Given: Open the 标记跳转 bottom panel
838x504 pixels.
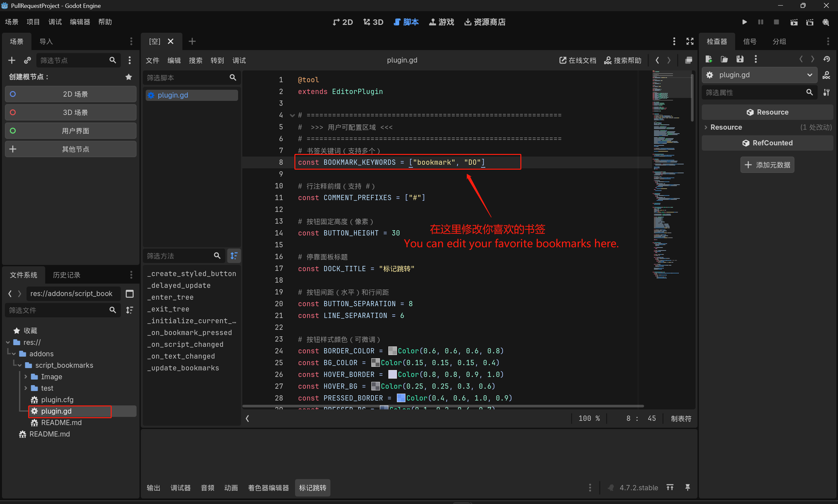Looking at the screenshot, I should (x=312, y=488).
